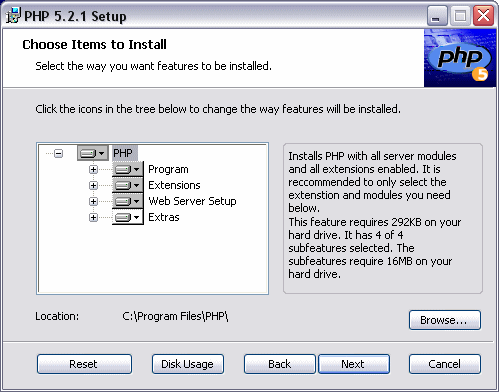This screenshot has width=499, height=392.
Task: Select the Extras tree item label
Action: coord(164,217)
